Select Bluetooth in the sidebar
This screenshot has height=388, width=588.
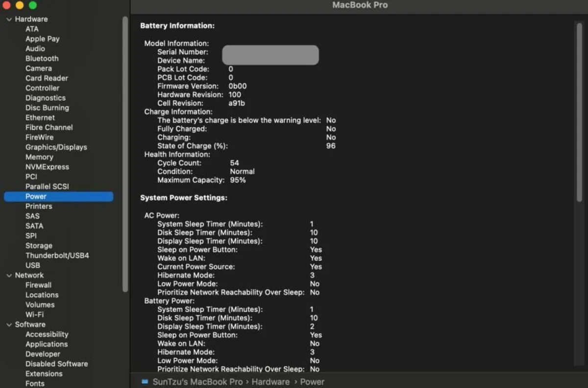click(42, 58)
